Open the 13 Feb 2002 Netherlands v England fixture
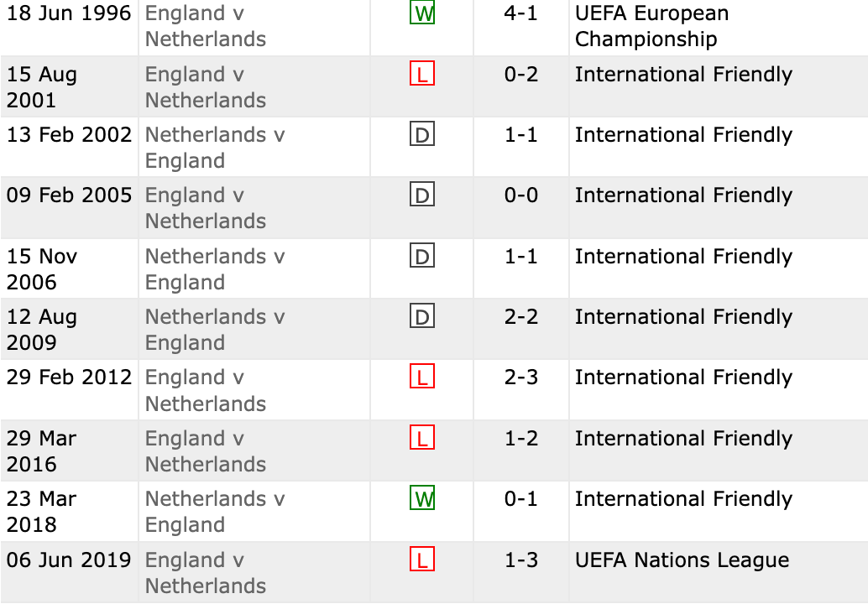This screenshot has height=604, width=868. [214, 148]
